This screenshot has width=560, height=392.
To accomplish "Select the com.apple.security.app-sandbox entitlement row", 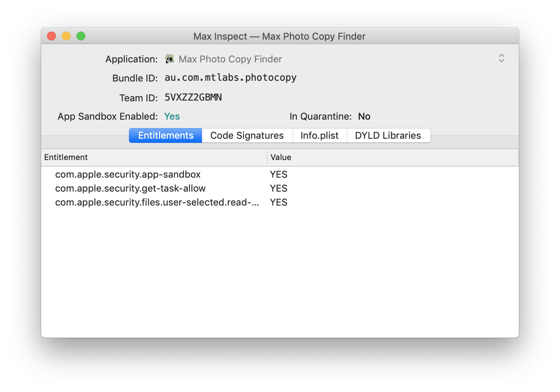I will 128,174.
